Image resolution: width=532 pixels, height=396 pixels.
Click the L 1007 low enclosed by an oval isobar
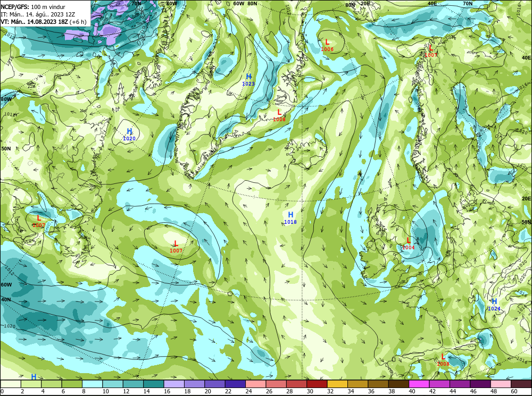pos(176,247)
